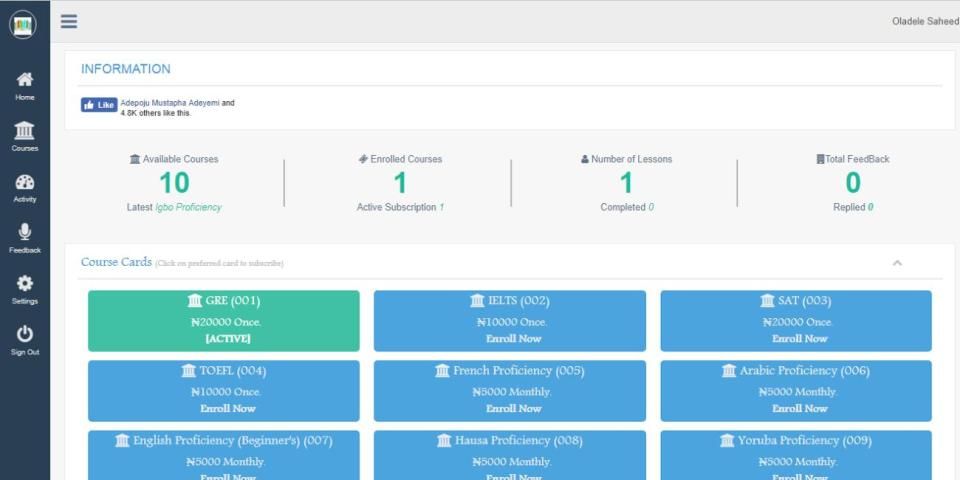Open the Activity dashboard icon

(x=25, y=183)
